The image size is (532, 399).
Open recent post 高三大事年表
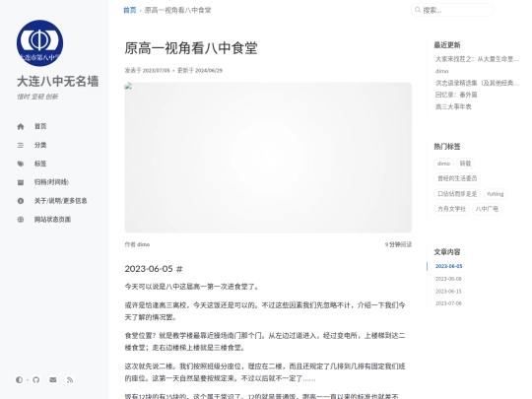453,106
